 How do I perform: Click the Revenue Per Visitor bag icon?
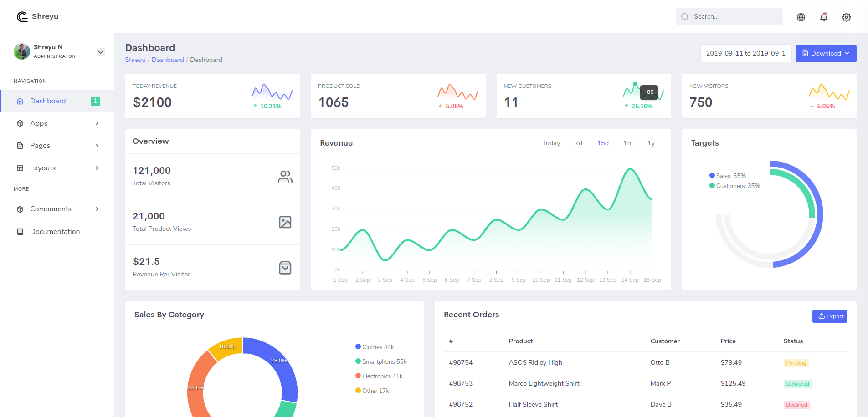tap(285, 268)
